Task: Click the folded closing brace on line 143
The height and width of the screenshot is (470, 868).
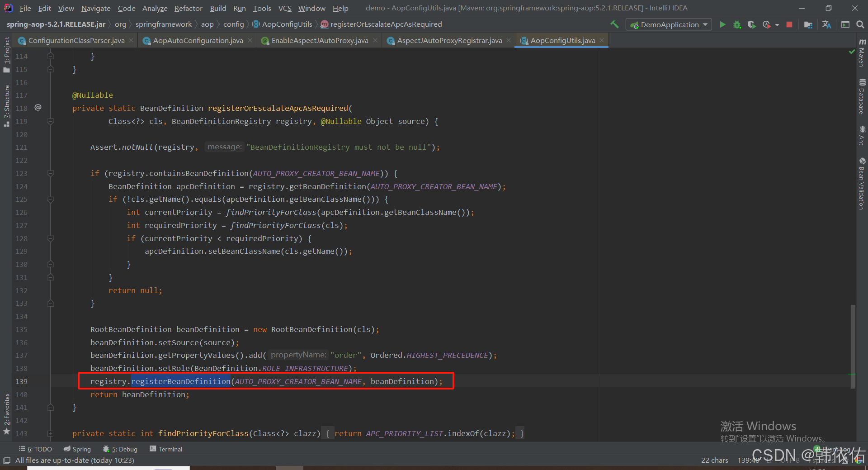Action: (x=522, y=433)
